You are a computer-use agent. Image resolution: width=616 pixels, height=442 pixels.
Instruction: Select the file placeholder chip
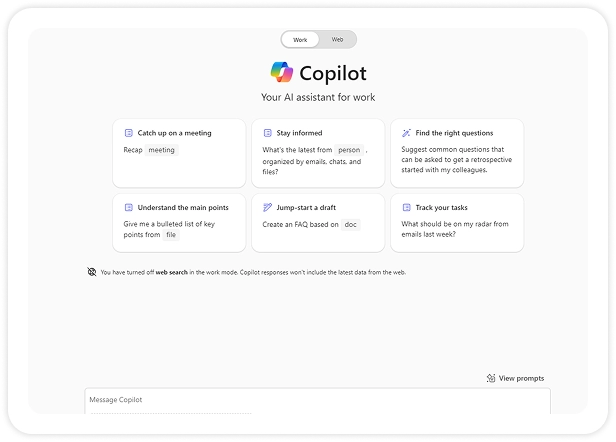coord(171,235)
